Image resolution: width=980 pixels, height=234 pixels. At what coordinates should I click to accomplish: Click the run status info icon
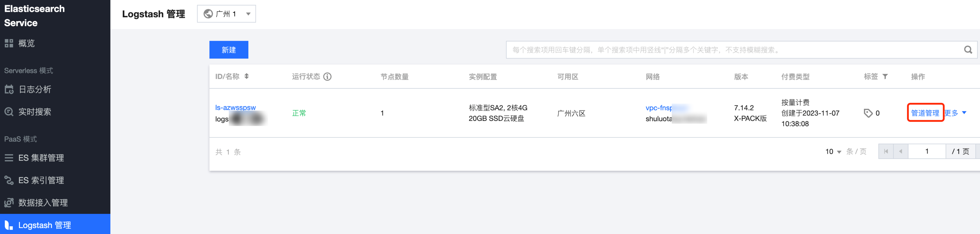327,77
